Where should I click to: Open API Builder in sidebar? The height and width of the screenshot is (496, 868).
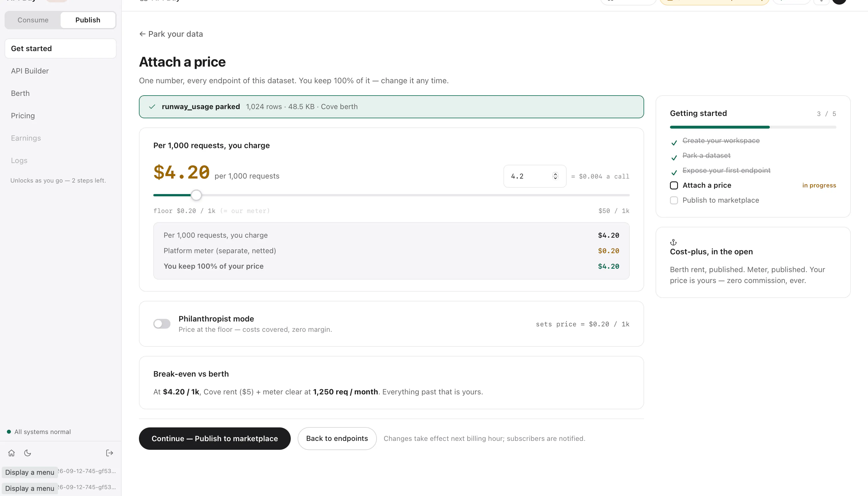(x=61, y=71)
